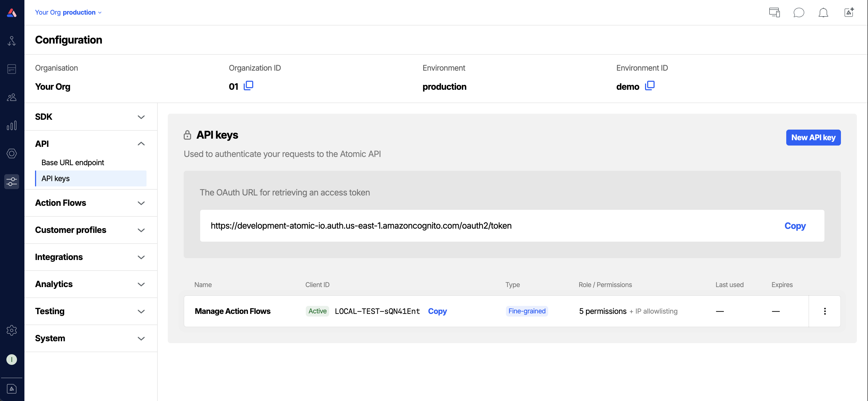868x401 pixels.
Task: Expand the System section
Action: (x=91, y=338)
